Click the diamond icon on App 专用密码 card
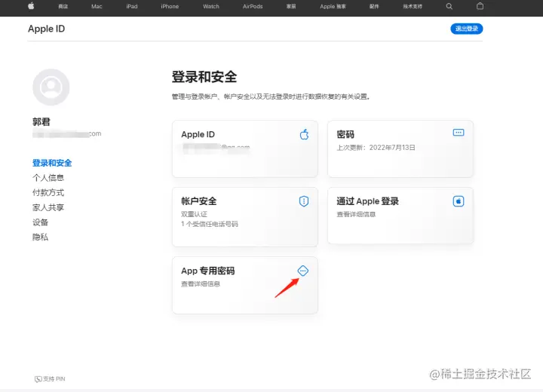 pos(302,271)
